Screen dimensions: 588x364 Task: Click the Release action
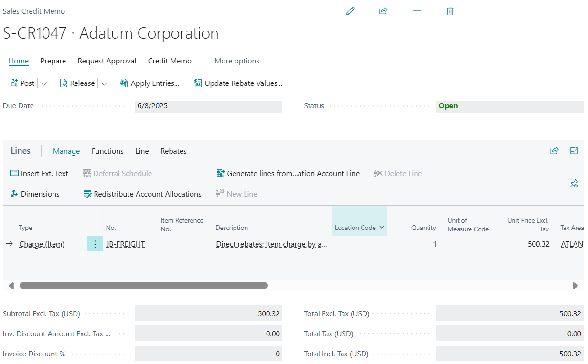(77, 83)
